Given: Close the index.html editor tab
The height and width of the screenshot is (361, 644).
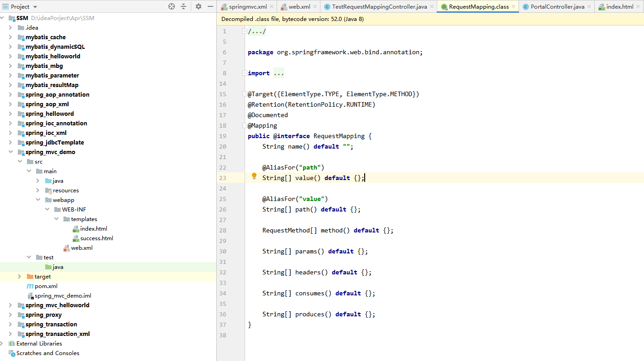Looking at the screenshot, I should 638,6.
